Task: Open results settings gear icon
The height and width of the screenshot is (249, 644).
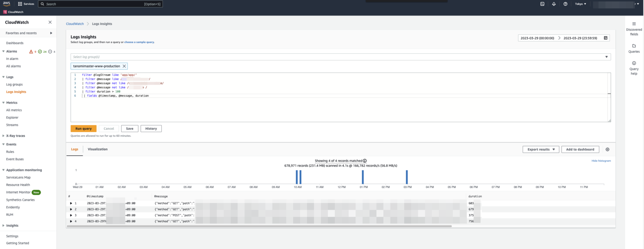Action: click(x=607, y=150)
